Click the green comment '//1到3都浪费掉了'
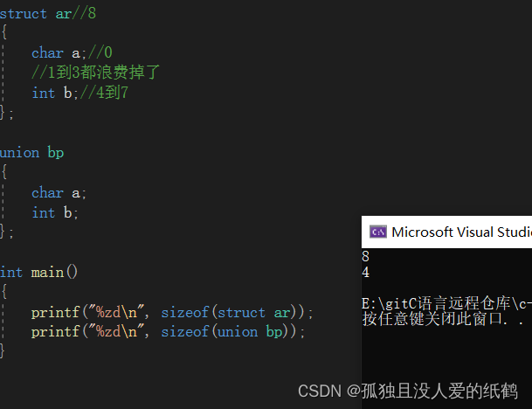This screenshot has width=532, height=409. 96,73
